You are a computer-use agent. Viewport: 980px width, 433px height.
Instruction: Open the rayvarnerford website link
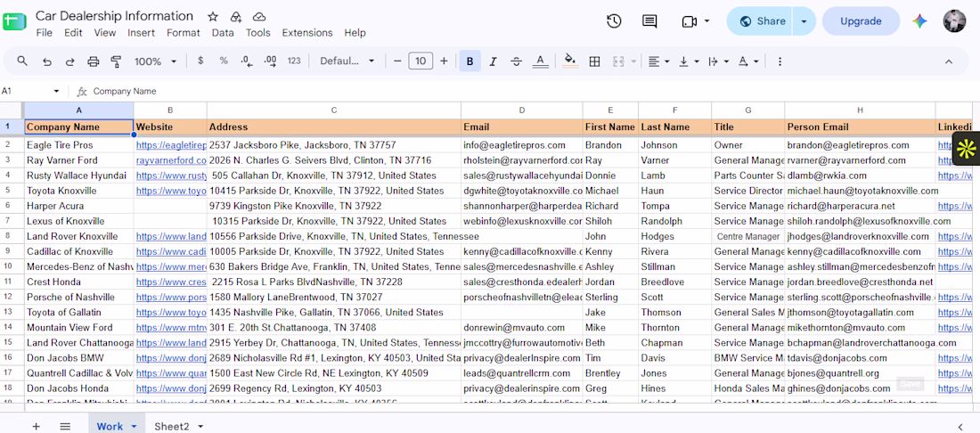tap(171, 160)
